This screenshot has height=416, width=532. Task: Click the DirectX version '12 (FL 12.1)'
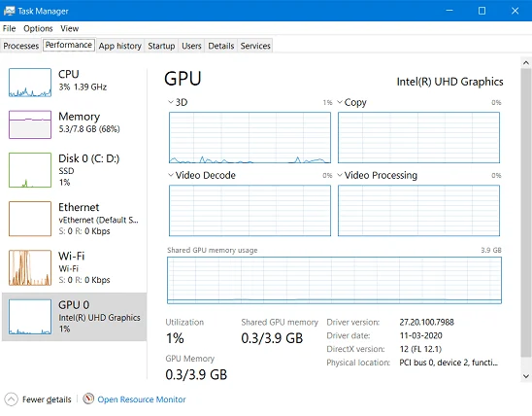[x=420, y=349]
